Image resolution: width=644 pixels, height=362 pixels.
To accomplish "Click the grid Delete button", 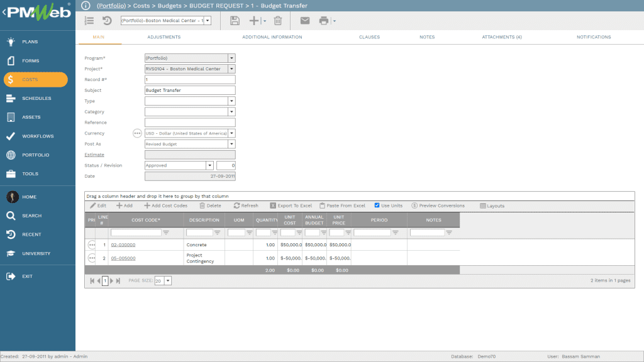I will click(x=210, y=206).
